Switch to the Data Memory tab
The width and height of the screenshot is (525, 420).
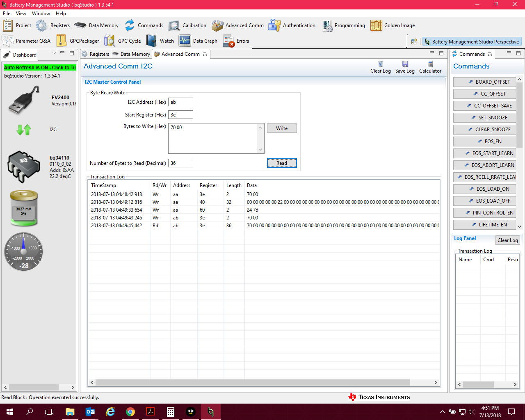[131, 54]
